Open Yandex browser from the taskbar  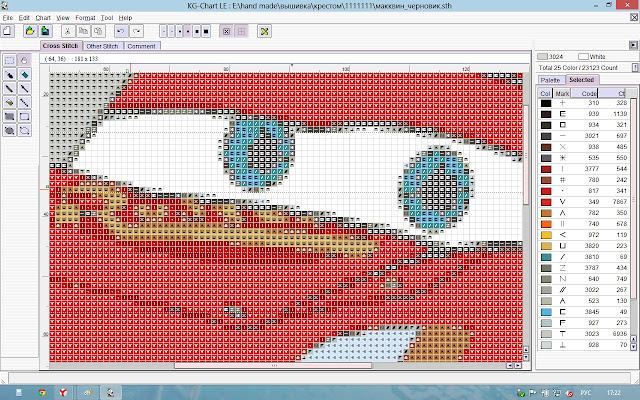click(x=63, y=393)
